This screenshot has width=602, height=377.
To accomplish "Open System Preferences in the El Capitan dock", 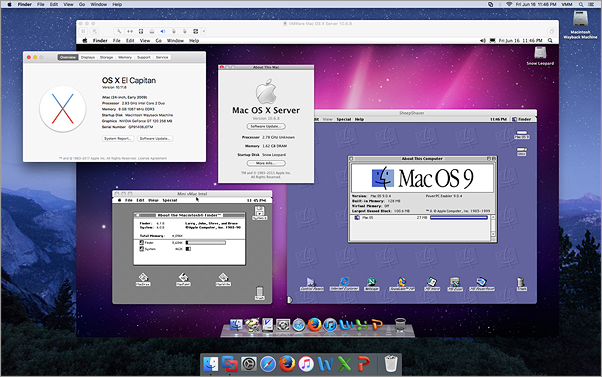I will coord(249,364).
